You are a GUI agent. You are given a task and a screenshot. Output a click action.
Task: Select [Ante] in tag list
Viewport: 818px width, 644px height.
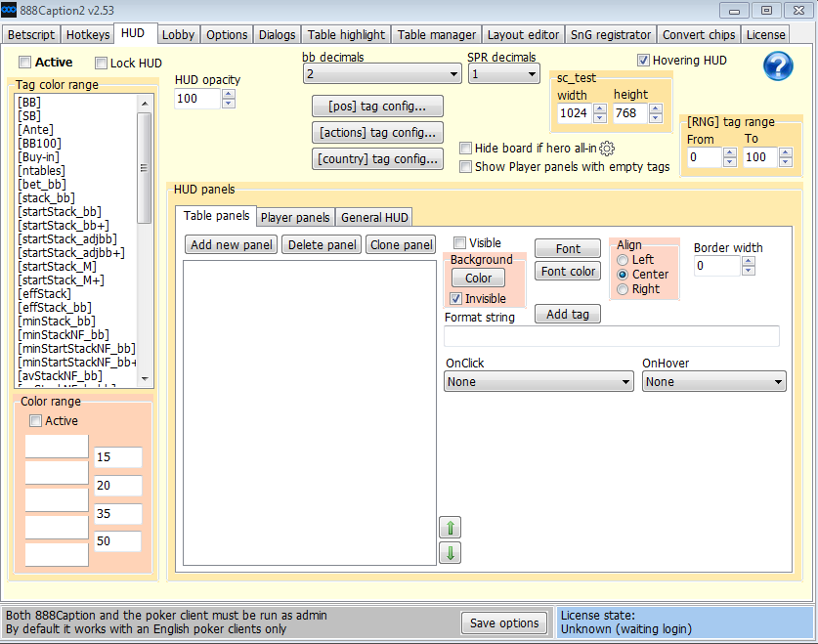(35, 129)
